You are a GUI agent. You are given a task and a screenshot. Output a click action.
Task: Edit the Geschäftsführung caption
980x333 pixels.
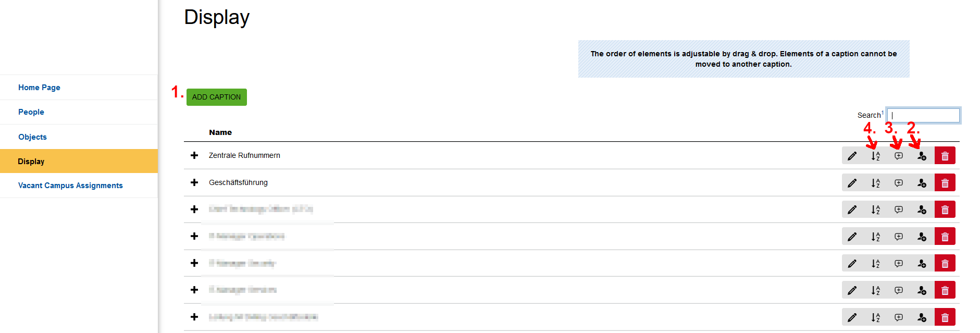click(x=852, y=183)
